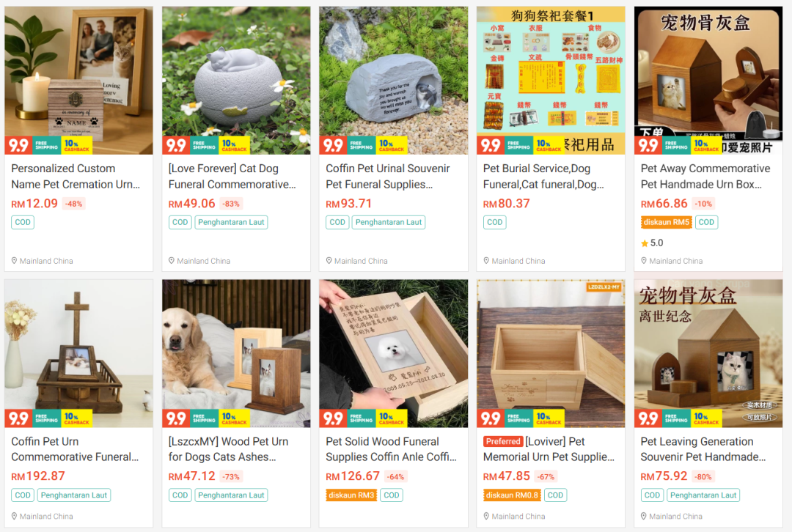Open Pet Leaving Generation Souvenir listing title
792x532 pixels.
[703, 448]
